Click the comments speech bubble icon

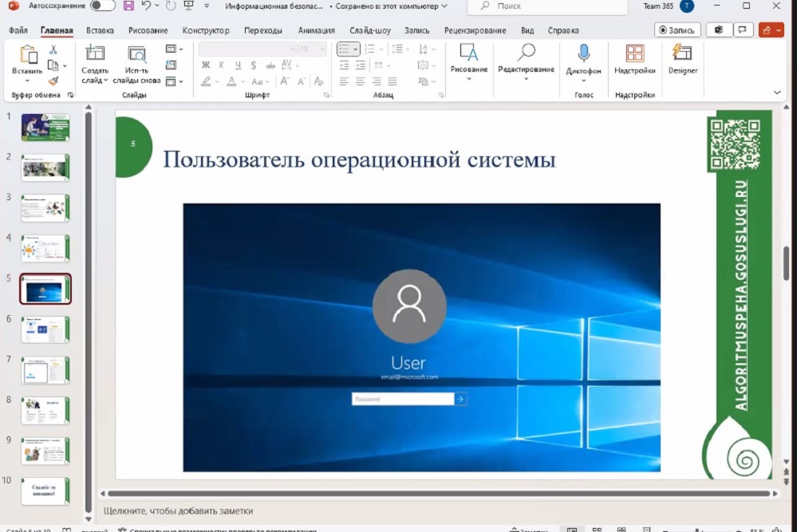point(743,30)
